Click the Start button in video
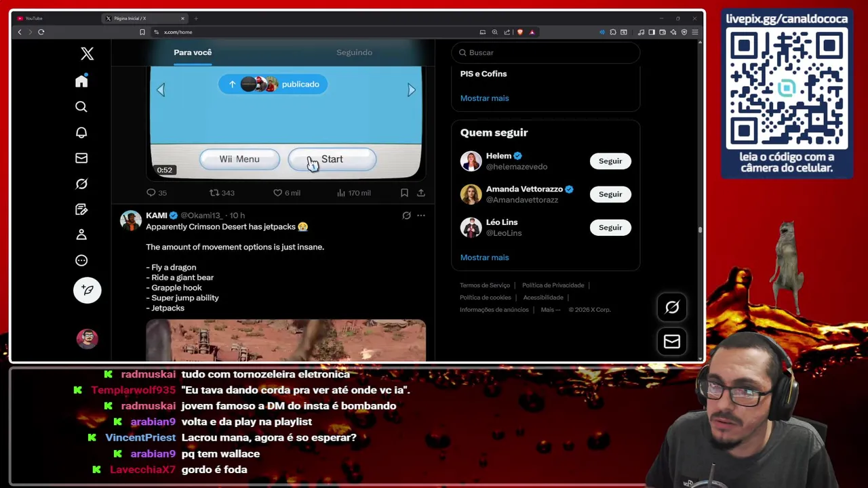 click(332, 159)
